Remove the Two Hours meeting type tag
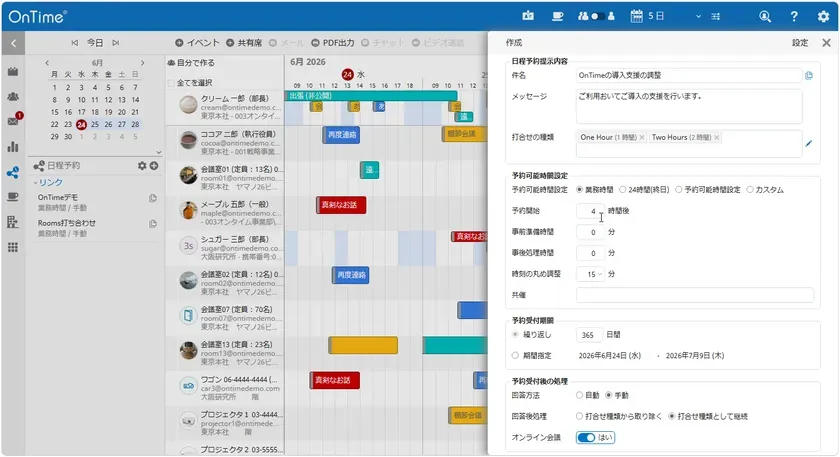840x457 pixels. pos(717,138)
